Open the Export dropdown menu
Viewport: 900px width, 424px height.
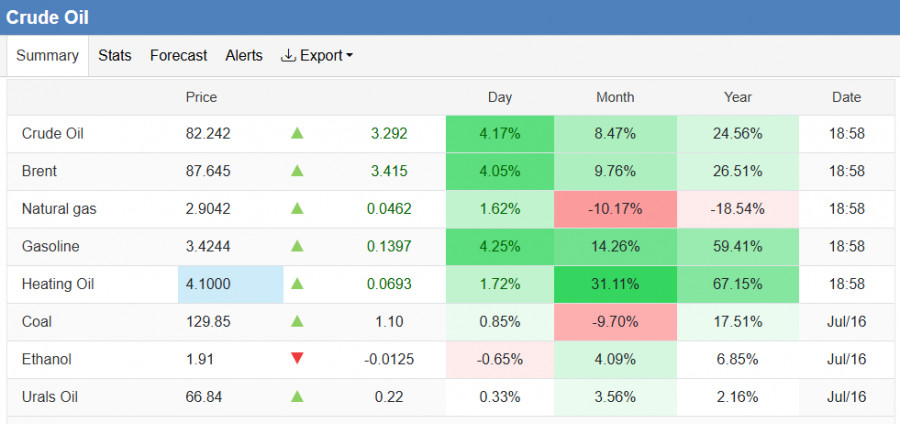tap(317, 56)
